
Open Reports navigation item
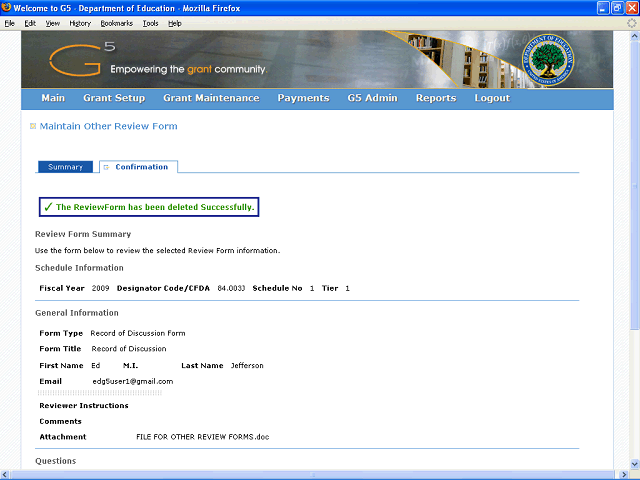click(x=436, y=98)
